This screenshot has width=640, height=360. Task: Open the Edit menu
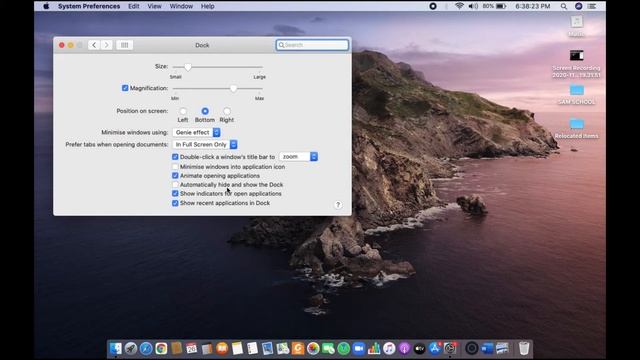click(133, 6)
